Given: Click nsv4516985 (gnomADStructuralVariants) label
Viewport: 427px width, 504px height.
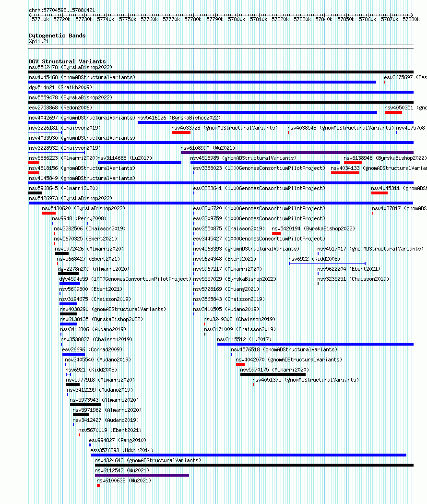Looking at the screenshot, I should (243, 158).
